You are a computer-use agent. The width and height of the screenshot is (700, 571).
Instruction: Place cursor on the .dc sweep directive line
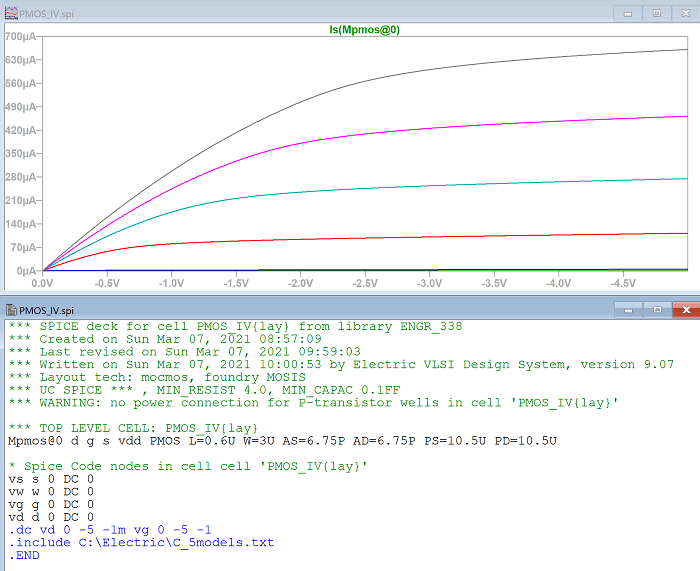(x=110, y=531)
